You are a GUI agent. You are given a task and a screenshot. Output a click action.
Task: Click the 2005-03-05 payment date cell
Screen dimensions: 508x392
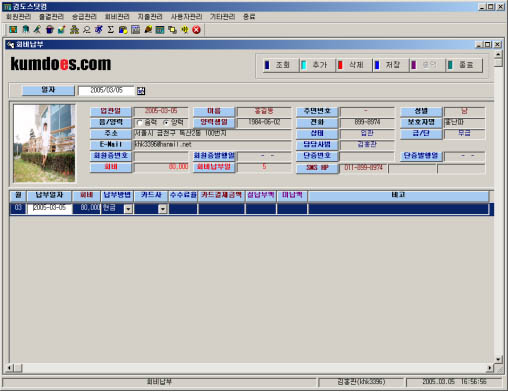click(49, 208)
